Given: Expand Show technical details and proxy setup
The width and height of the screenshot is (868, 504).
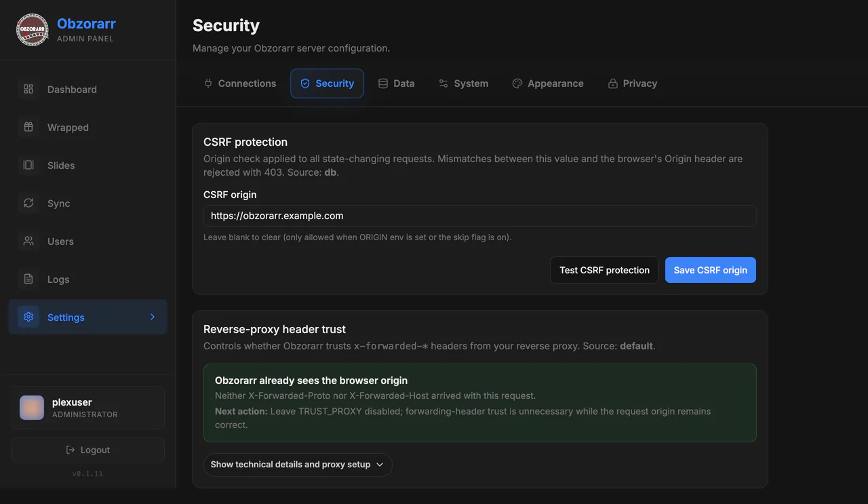Looking at the screenshot, I should [x=298, y=465].
